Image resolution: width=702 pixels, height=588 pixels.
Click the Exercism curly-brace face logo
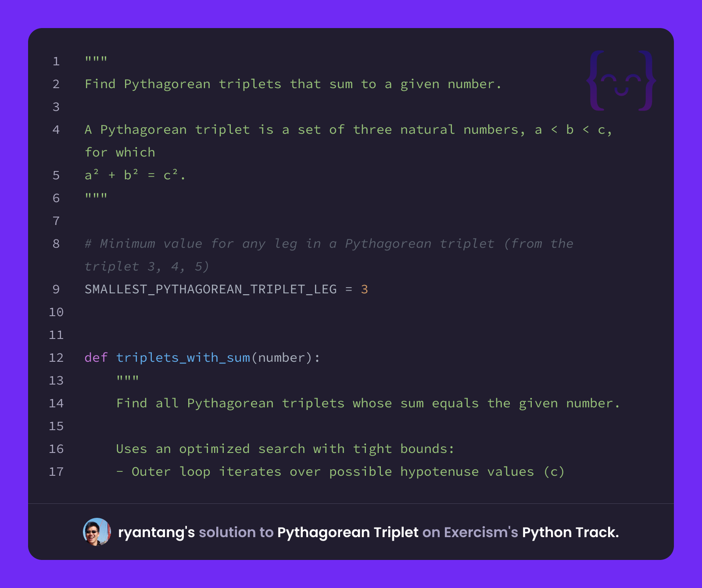621,80
